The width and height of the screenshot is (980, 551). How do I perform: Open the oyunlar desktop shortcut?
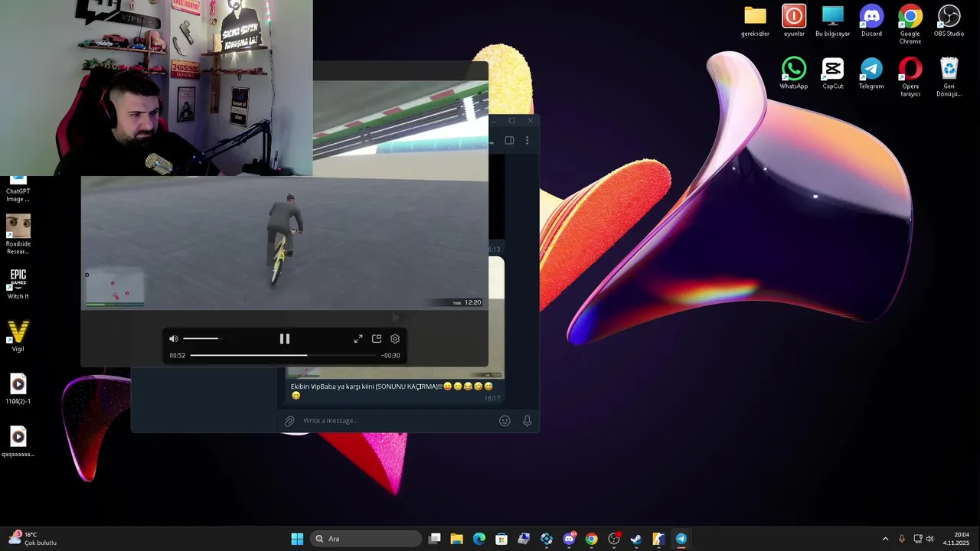794,21
